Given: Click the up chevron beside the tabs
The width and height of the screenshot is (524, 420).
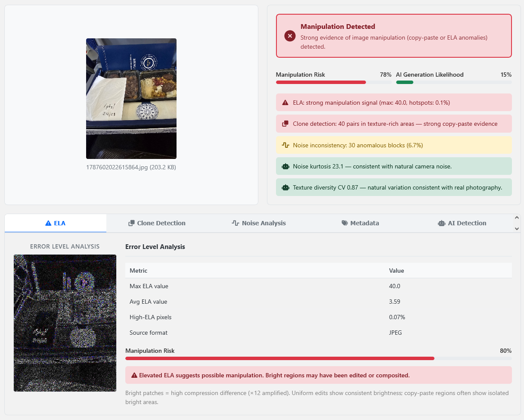Looking at the screenshot, I should click(x=517, y=218).
